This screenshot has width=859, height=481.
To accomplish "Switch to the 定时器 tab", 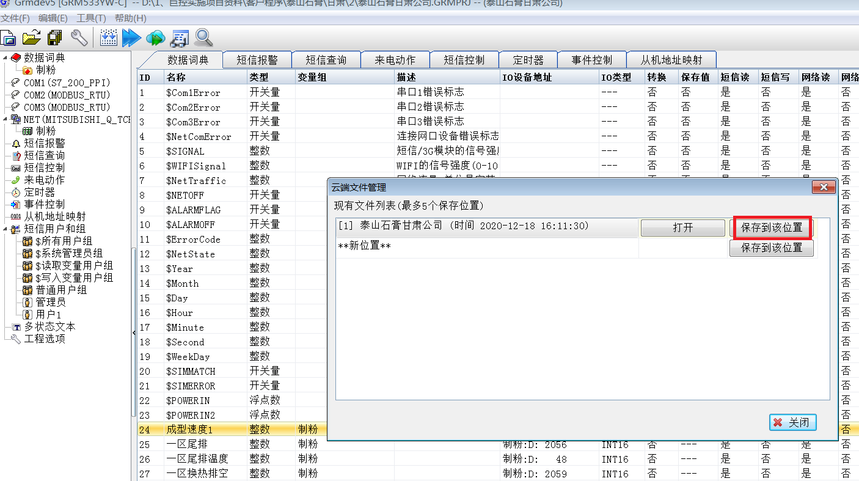I will point(528,60).
